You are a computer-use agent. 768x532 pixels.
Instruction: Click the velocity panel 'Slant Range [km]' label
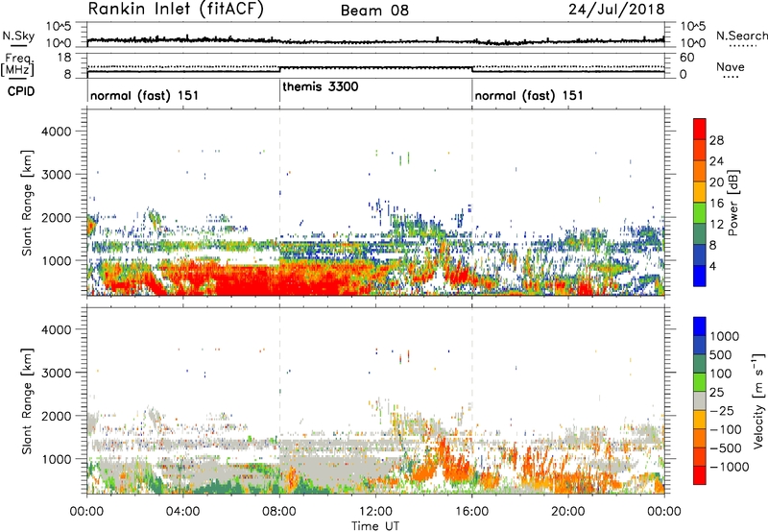[28, 400]
